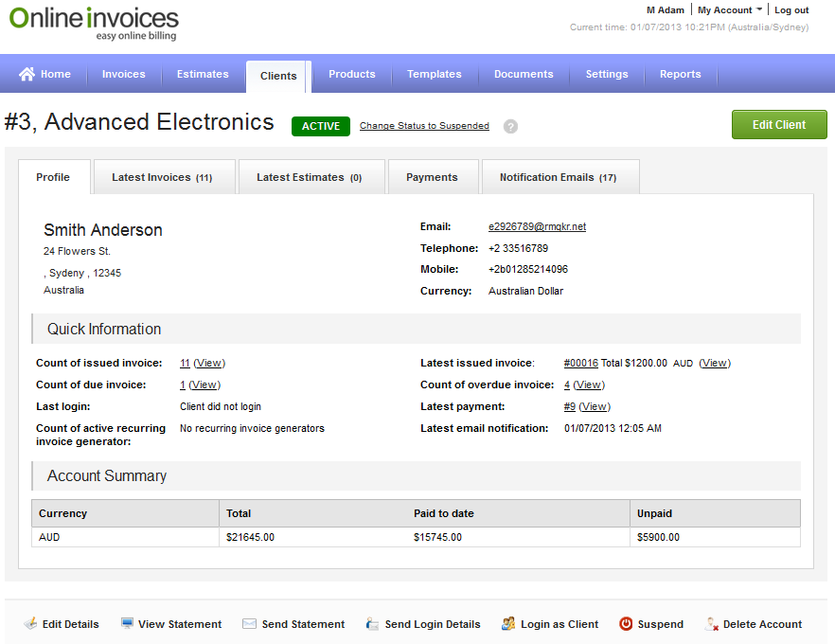Click the Edit Details pencil icon
This screenshot has height=644, width=835.
[30, 624]
